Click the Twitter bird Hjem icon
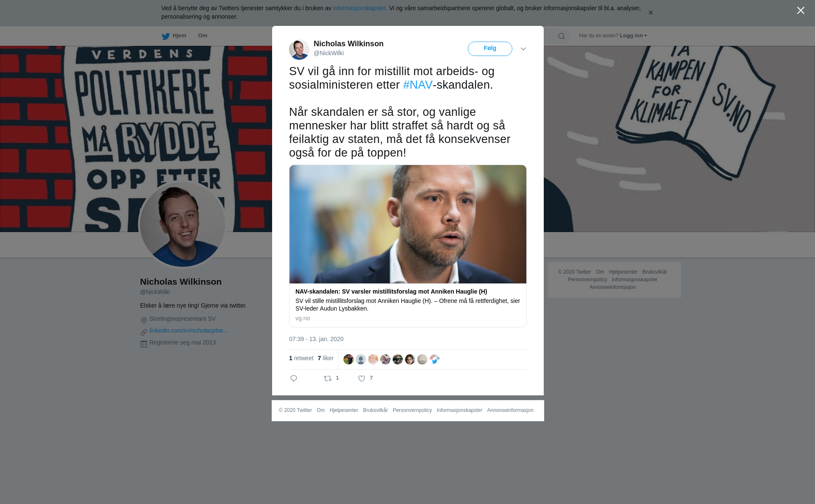 click(x=166, y=36)
